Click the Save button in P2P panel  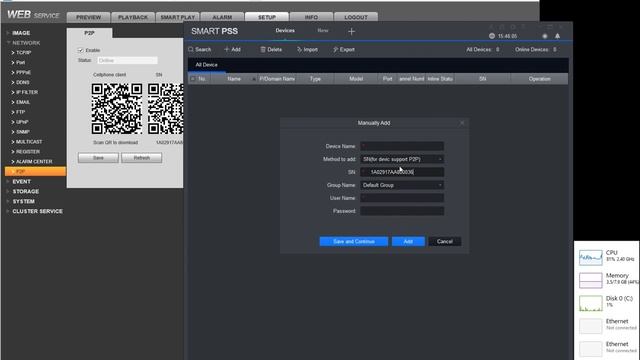[x=98, y=158]
